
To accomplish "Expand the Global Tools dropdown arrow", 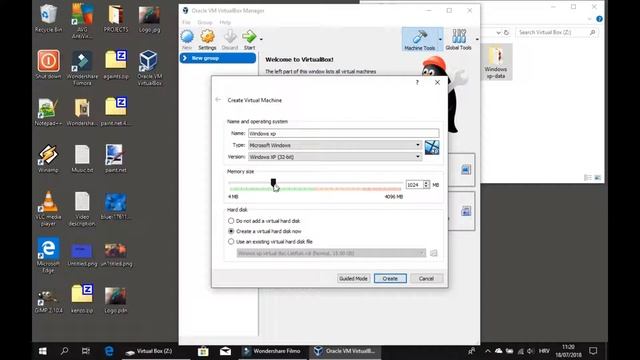I will tap(477, 40).
